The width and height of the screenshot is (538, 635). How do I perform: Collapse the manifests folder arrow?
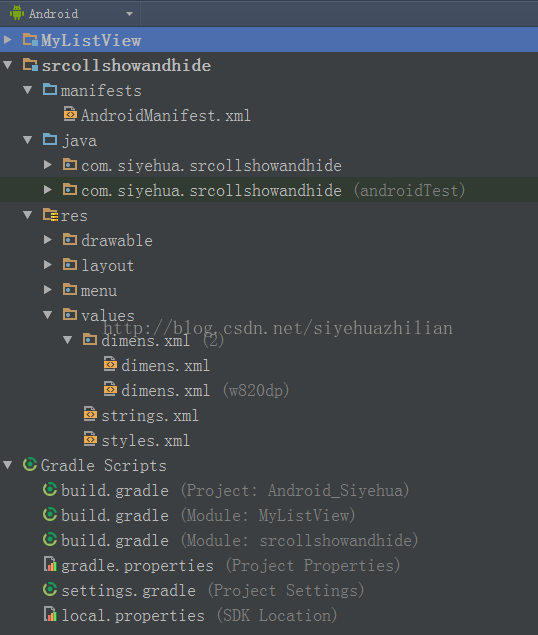(x=28, y=90)
